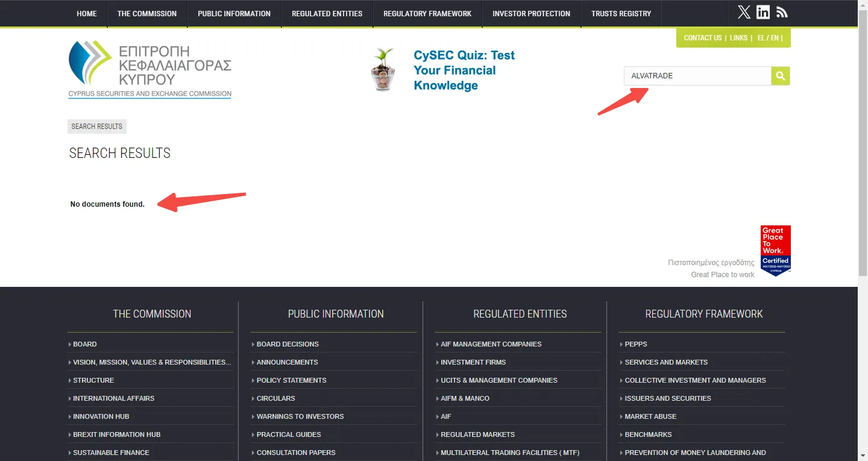Click the Great Place To Work badge
Image resolution: width=868 pixels, height=461 pixels.
click(x=776, y=251)
